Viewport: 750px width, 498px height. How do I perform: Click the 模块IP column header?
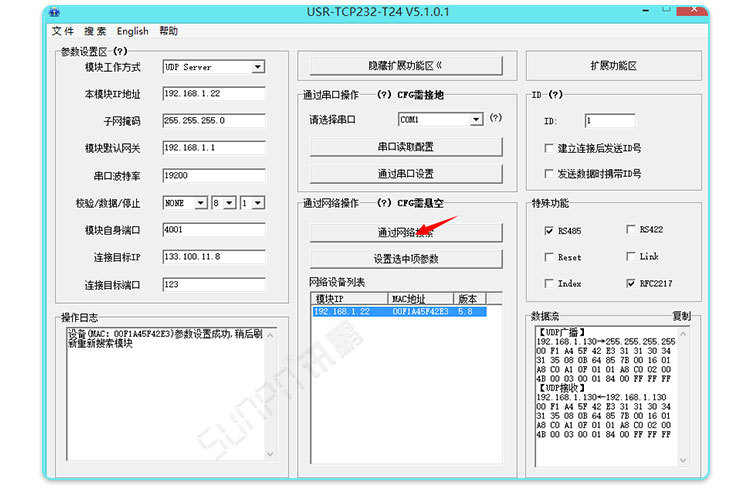tap(349, 299)
